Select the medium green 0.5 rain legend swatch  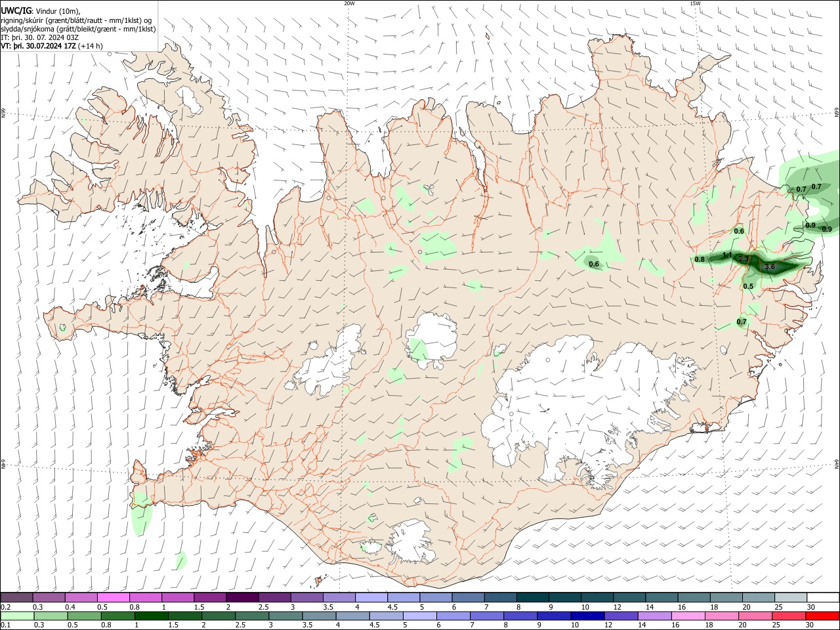click(84, 616)
